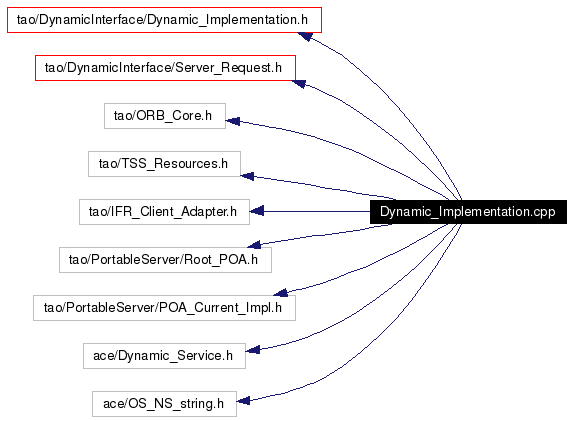Image resolution: width=573 pixels, height=421 pixels.
Task: Select the tao/TSS_Resources.h node
Action: tap(164, 164)
